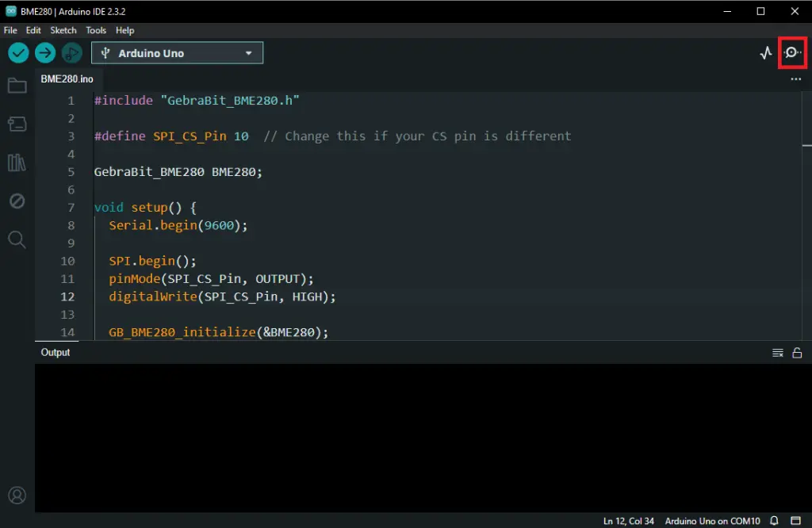Open the File menu
812x528 pixels.
click(x=10, y=31)
